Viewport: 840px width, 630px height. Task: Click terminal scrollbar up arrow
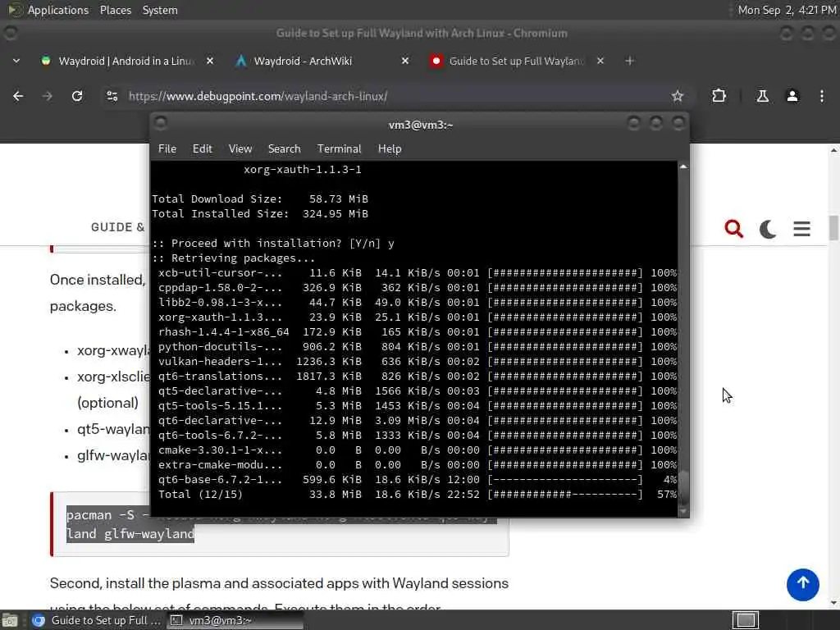pos(683,167)
